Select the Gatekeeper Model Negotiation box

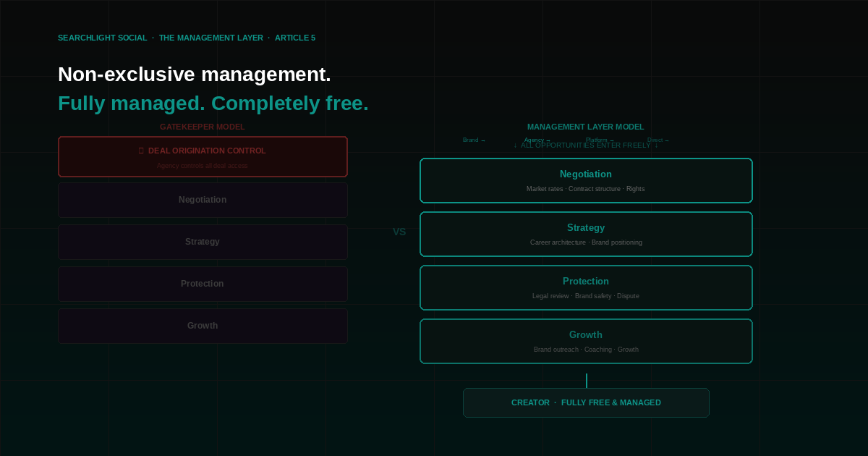pyautogui.click(x=203, y=200)
